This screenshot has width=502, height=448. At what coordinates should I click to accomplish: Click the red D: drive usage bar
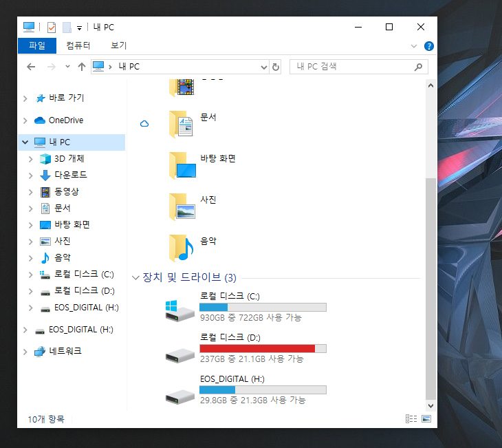tap(263, 349)
